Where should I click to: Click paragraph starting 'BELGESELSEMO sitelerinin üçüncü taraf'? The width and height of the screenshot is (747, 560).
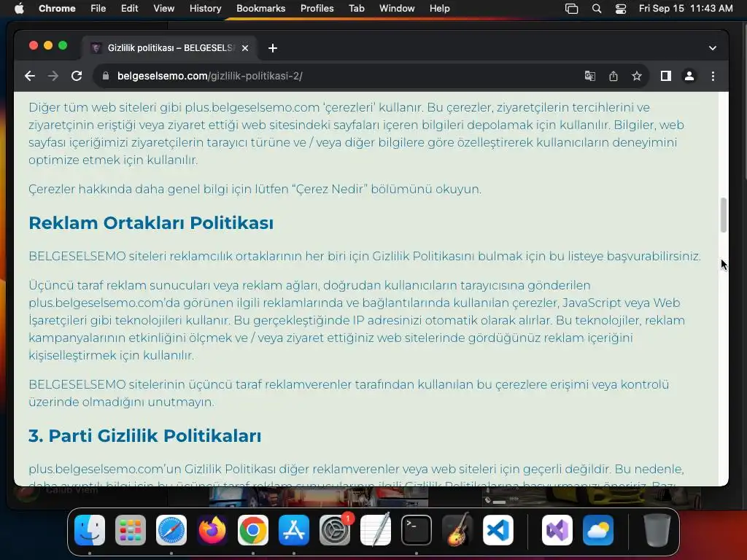click(x=349, y=393)
